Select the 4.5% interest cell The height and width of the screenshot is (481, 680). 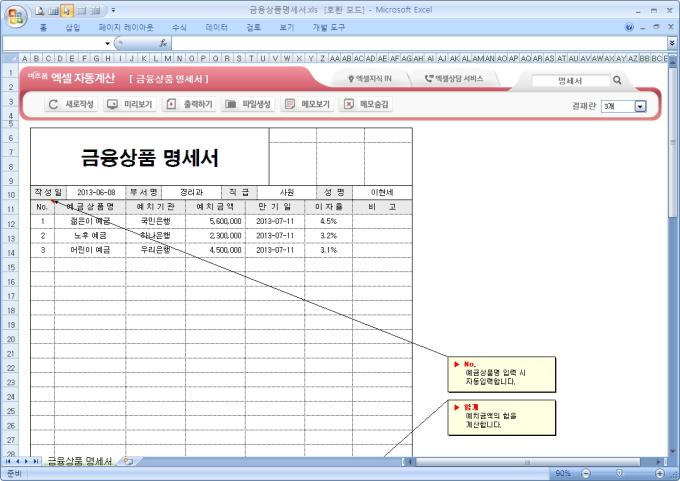point(328,222)
